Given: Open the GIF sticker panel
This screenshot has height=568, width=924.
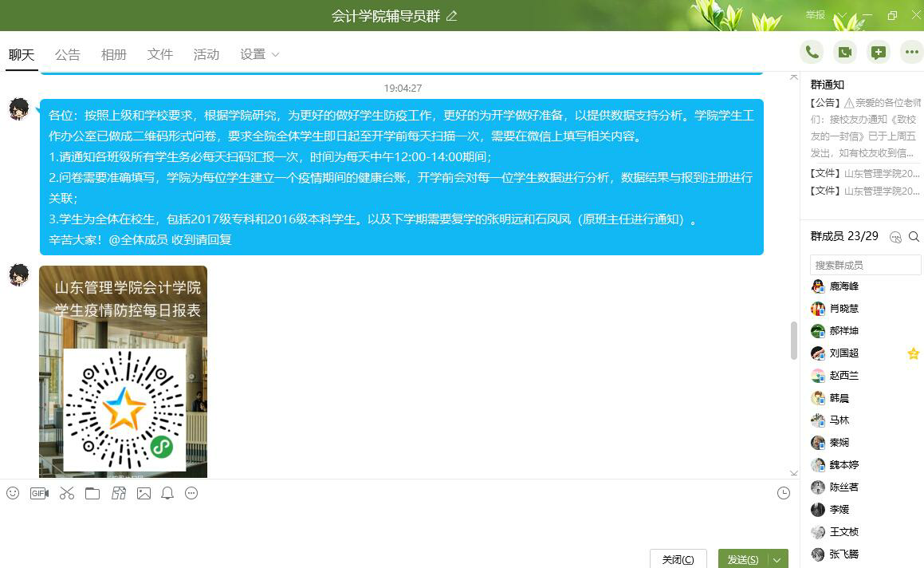Looking at the screenshot, I should pos(40,493).
